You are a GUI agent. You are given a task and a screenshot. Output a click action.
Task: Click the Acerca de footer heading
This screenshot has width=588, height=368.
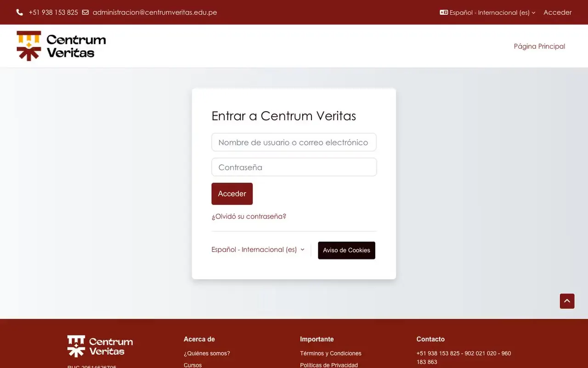pyautogui.click(x=199, y=339)
